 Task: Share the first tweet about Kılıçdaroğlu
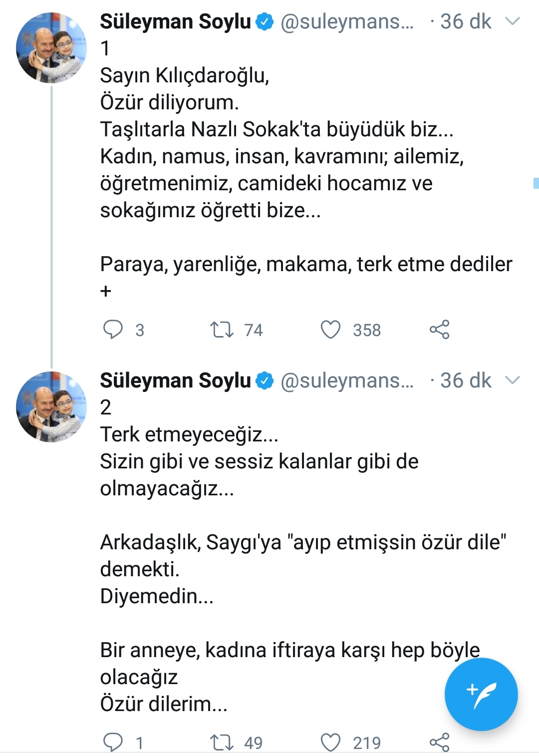(x=439, y=330)
